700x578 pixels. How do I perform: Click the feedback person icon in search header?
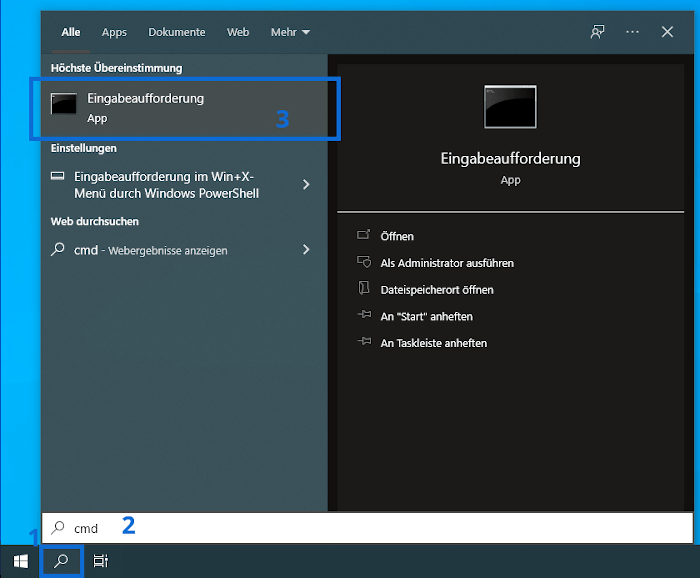(597, 32)
